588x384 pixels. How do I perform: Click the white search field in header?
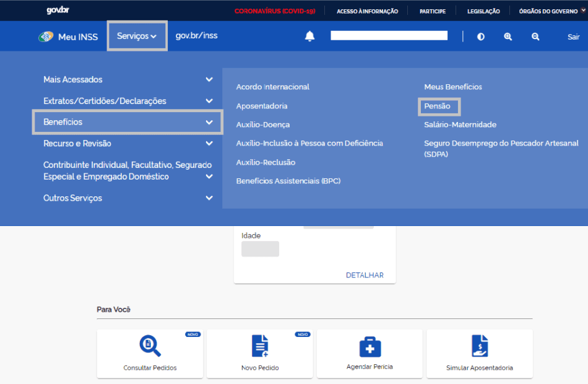pyautogui.click(x=389, y=36)
